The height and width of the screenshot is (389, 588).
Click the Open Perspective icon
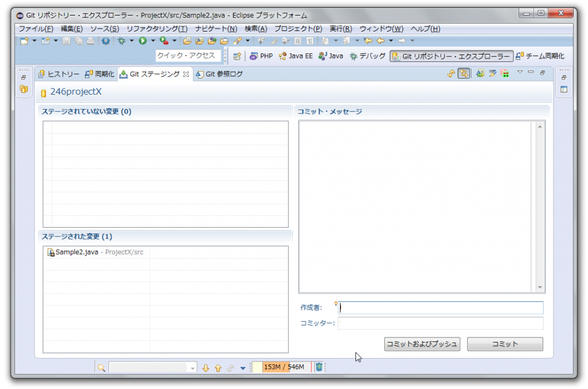pyautogui.click(x=237, y=56)
